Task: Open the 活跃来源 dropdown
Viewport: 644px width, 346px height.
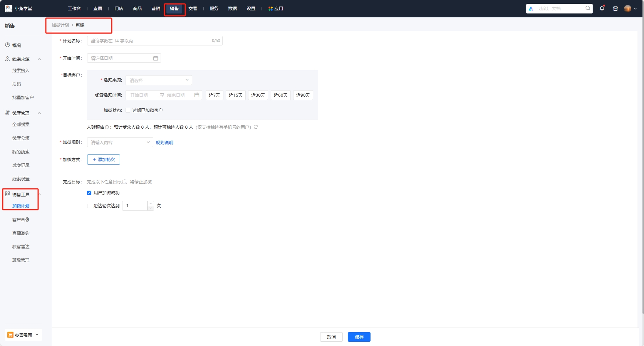Action: click(x=159, y=80)
